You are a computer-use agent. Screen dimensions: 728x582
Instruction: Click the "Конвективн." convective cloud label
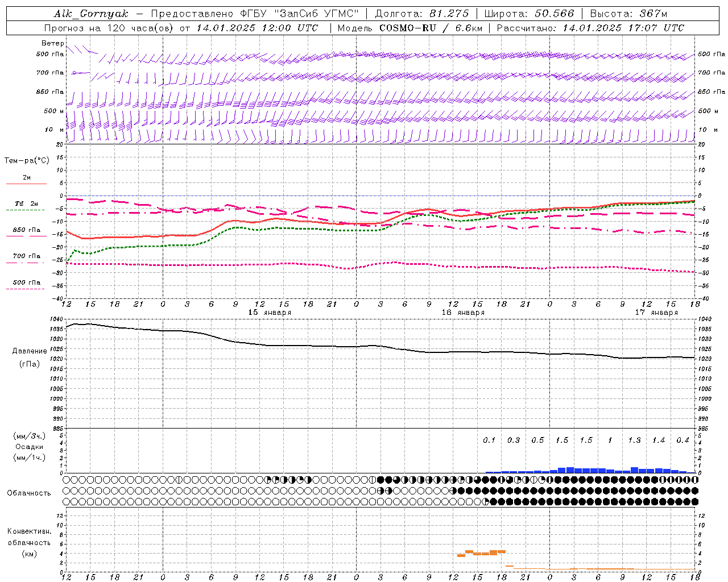coord(29,531)
